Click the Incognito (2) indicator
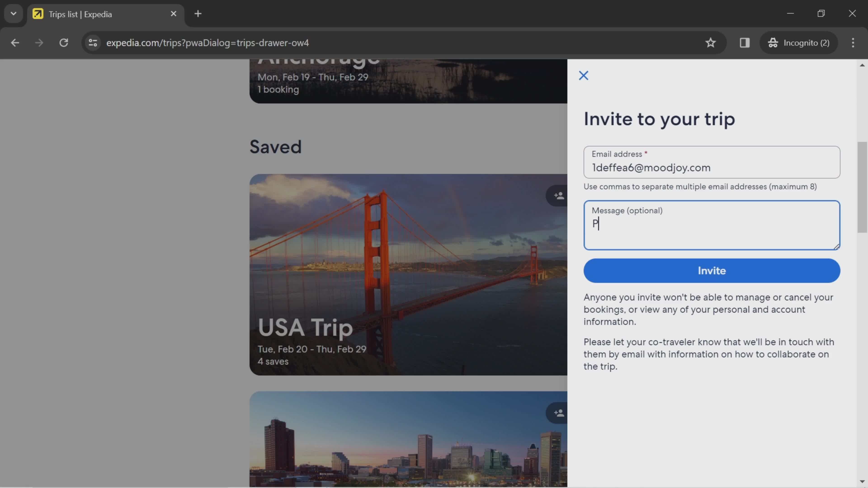This screenshot has height=488, width=868. (x=799, y=43)
